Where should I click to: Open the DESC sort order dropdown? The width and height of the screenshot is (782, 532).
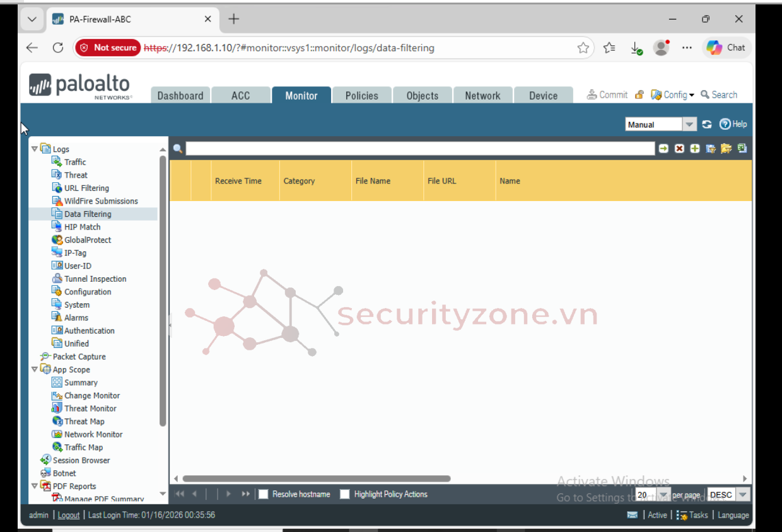742,495
